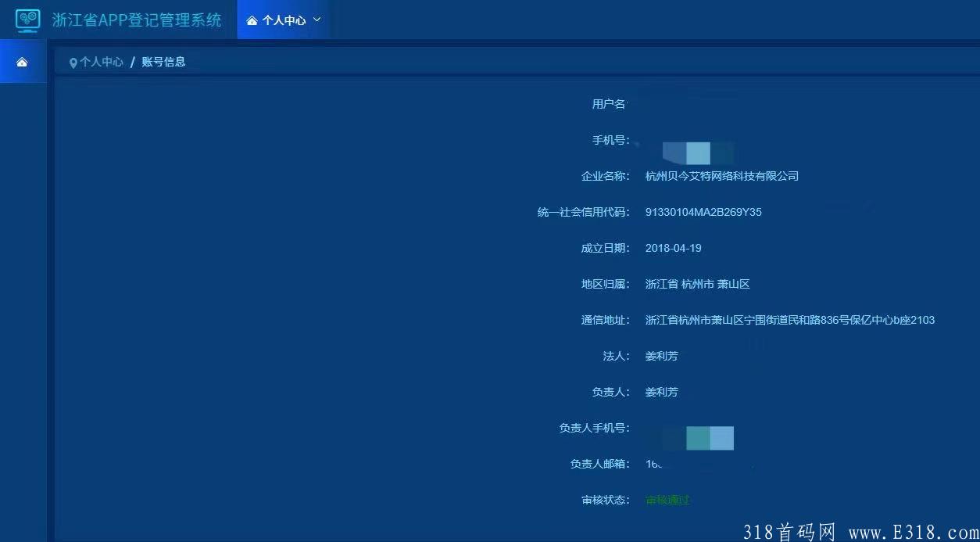Click the 手机号 label
Screen dimensions: 980x542
(611, 140)
